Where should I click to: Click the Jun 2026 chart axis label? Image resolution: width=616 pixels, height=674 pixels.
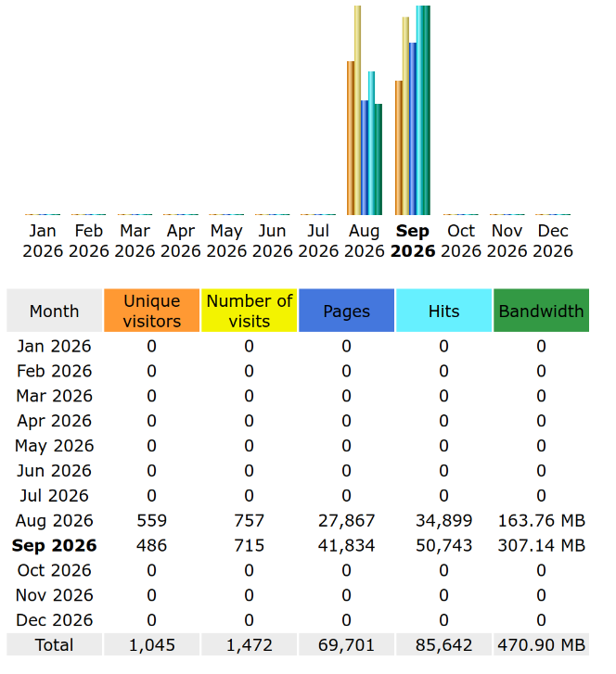[273, 241]
